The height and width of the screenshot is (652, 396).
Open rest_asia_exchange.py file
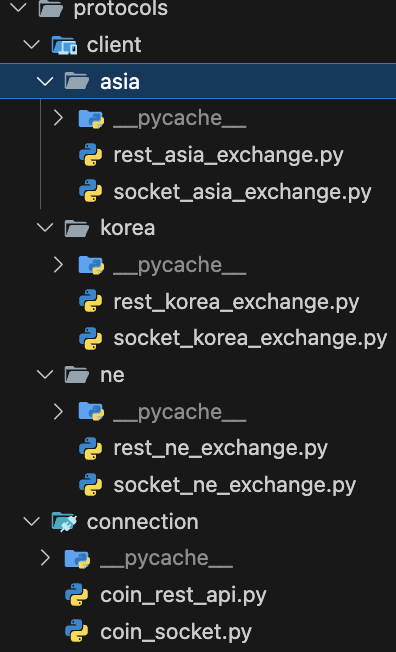(228, 156)
